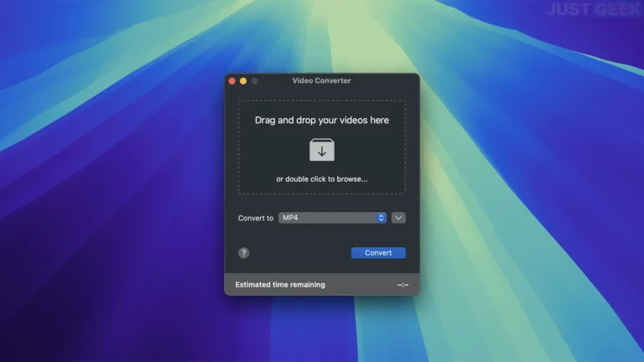Click "or double click to browse..." text
The width and height of the screenshot is (644, 362).
tap(322, 179)
